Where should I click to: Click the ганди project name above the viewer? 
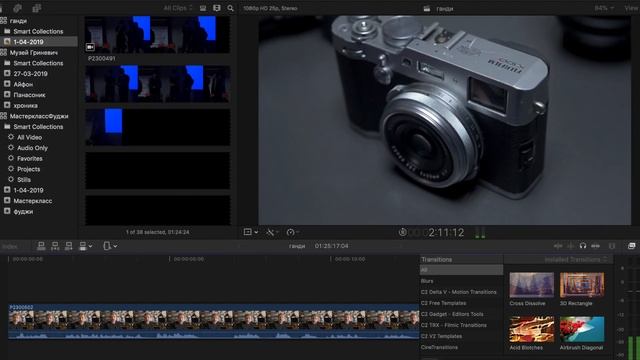point(444,9)
